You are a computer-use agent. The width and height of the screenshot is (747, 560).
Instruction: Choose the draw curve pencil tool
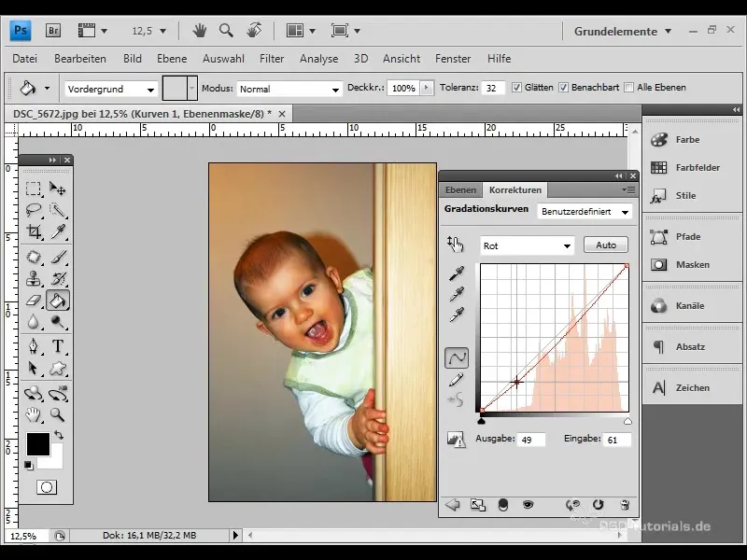[x=457, y=380]
